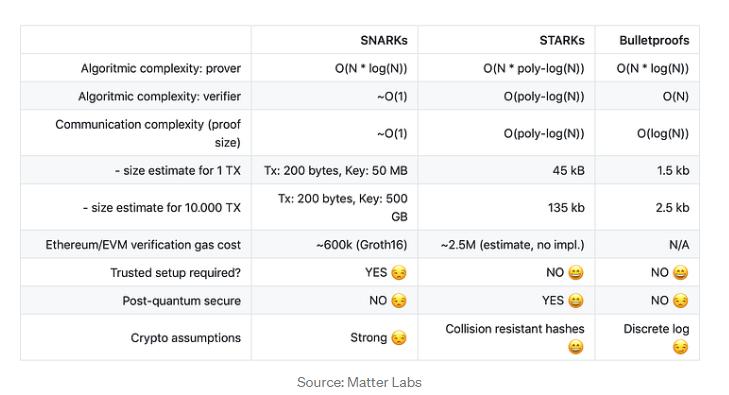Viewport: 729px width, 395px height.
Task: Click the emoji under Collision resistant hashes
Action: [576, 347]
